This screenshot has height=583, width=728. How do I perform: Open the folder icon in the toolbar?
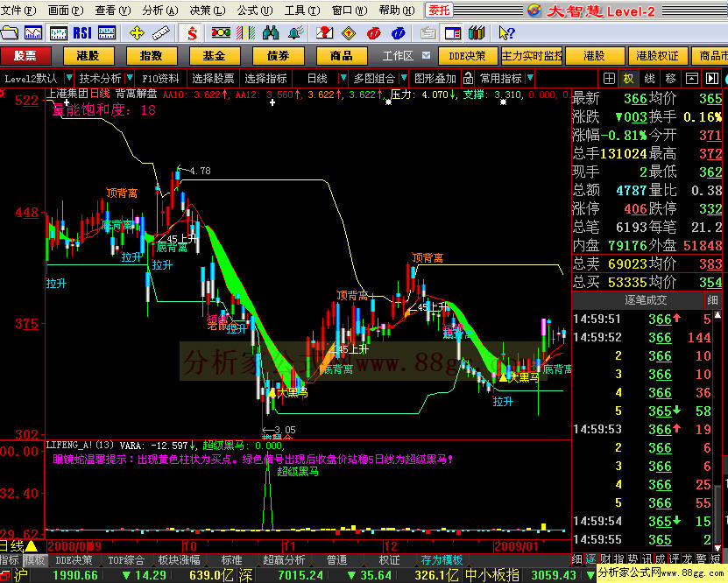click(x=10, y=33)
